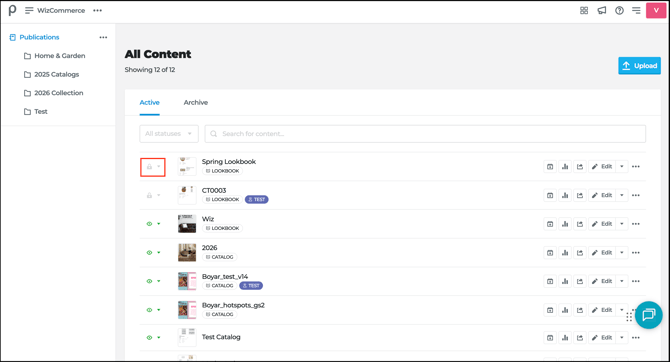Open the list menu icon beside help
This screenshot has height=362, width=670.
(636, 10)
